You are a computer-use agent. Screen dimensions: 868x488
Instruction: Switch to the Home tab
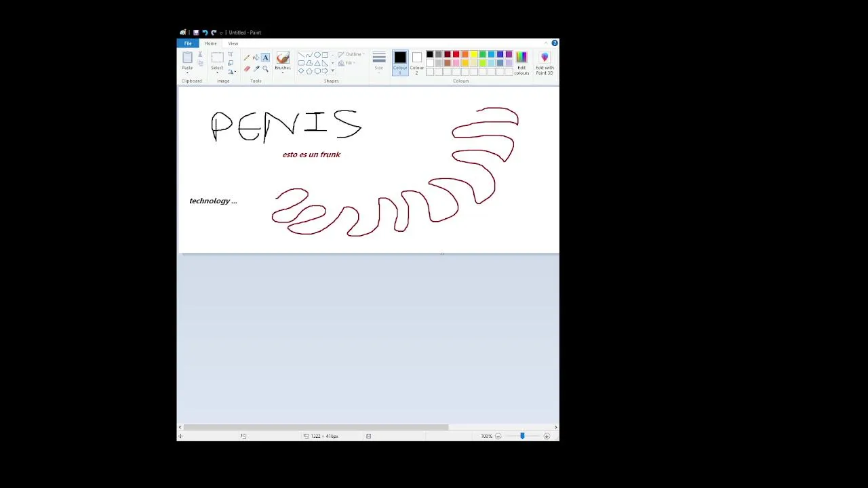click(211, 43)
